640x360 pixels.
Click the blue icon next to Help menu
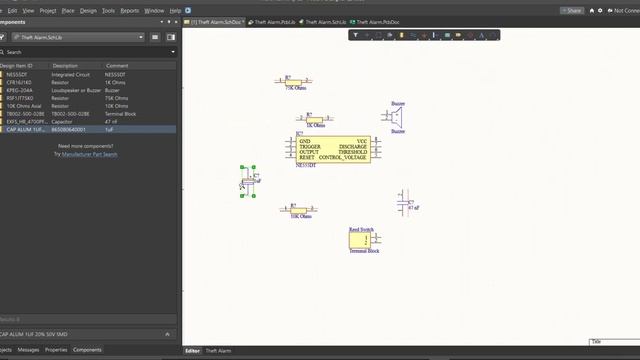pyautogui.click(x=188, y=11)
